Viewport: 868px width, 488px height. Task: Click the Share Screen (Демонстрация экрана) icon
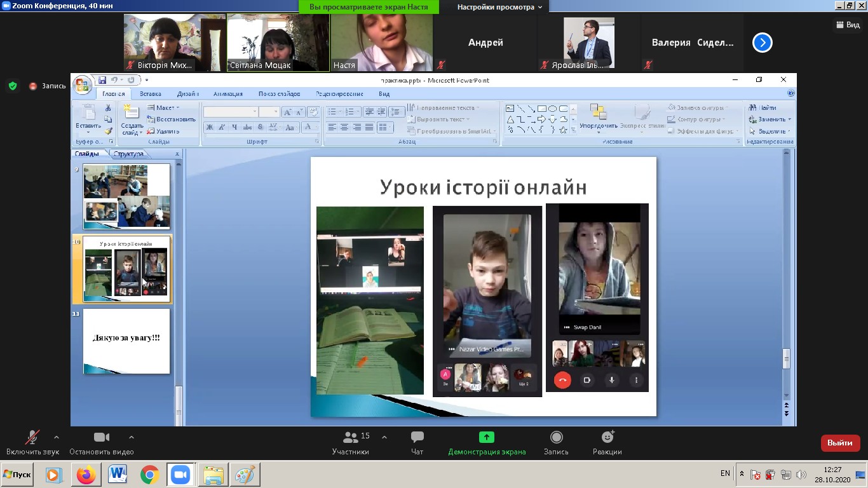click(x=487, y=438)
